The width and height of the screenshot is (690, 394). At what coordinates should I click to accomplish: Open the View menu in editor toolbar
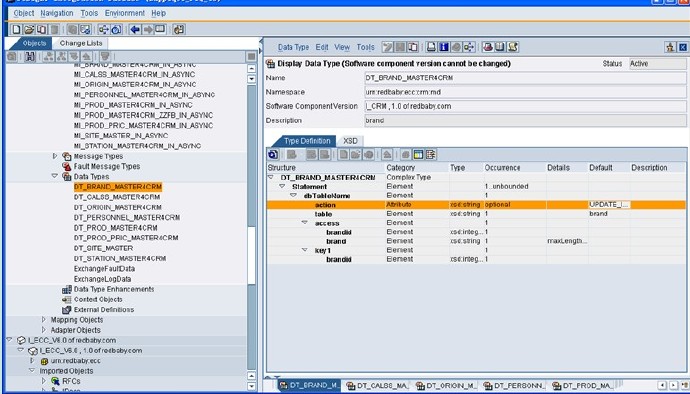point(342,47)
